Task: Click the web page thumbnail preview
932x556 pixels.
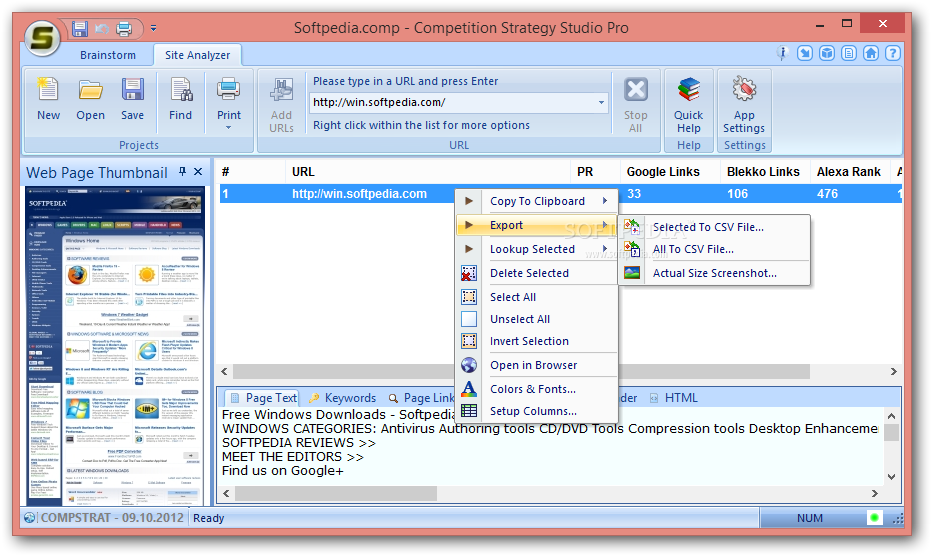Action: tap(115, 346)
